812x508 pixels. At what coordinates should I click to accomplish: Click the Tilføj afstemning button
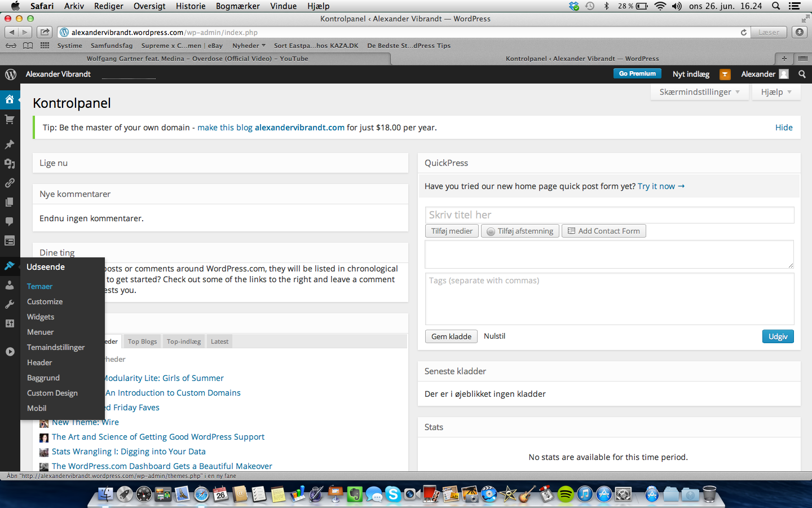click(x=520, y=231)
